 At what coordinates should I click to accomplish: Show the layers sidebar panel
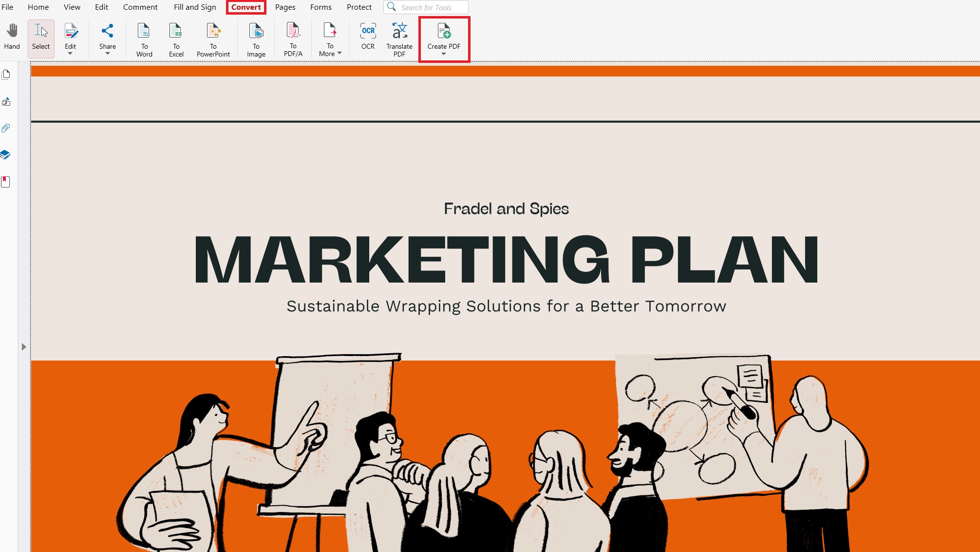pyautogui.click(x=6, y=155)
